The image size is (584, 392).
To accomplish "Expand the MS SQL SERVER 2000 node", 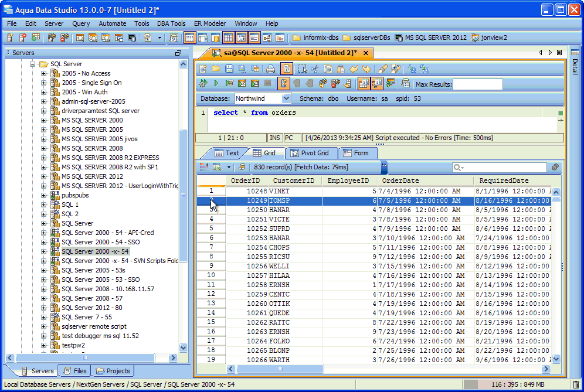I will pyautogui.click(x=43, y=120).
